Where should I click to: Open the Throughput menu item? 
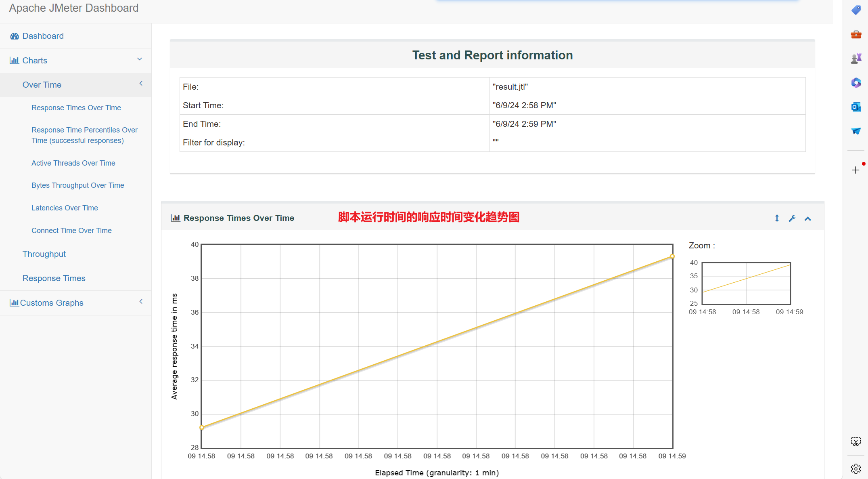[44, 254]
